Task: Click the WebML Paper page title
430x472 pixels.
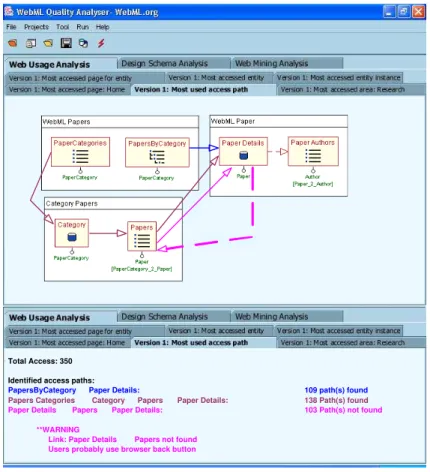Action: tap(233, 121)
